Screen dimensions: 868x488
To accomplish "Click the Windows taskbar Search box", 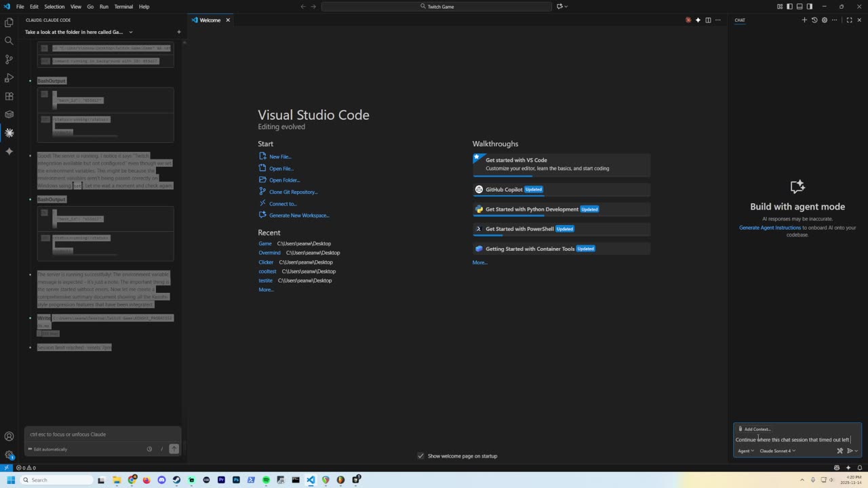I will pos(57,480).
